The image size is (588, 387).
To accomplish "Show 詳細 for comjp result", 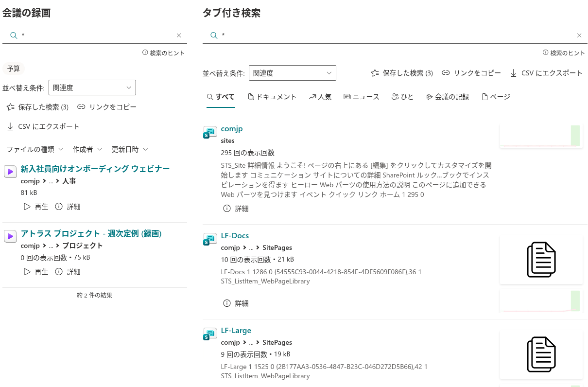I will click(x=236, y=209).
